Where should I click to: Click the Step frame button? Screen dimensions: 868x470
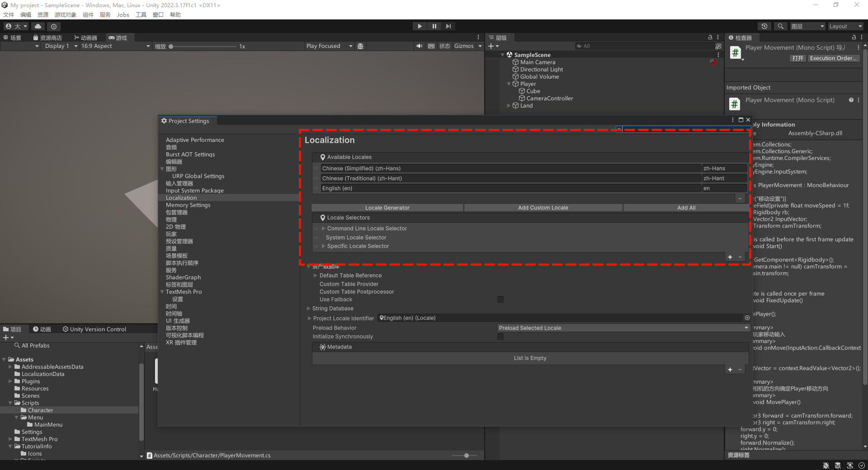pyautogui.click(x=448, y=26)
